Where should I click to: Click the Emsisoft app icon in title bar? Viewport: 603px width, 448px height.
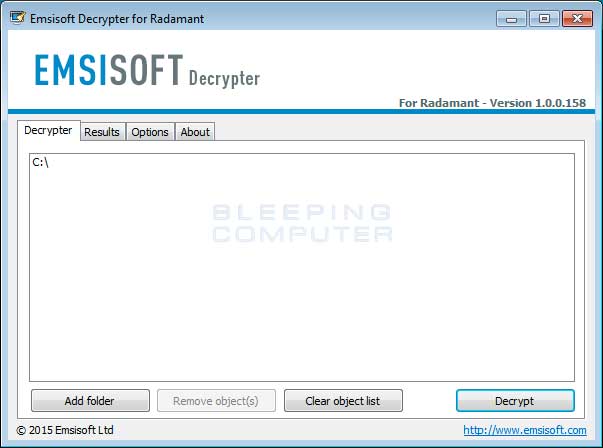17,18
